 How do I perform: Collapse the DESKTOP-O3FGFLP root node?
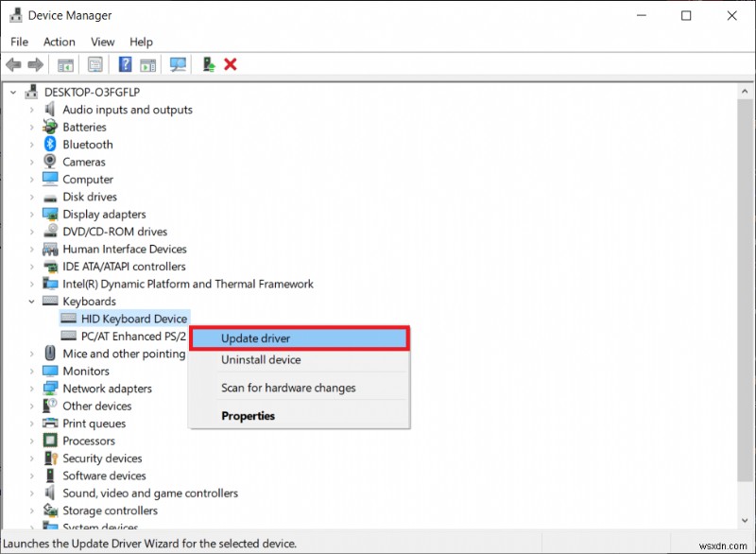click(13, 92)
